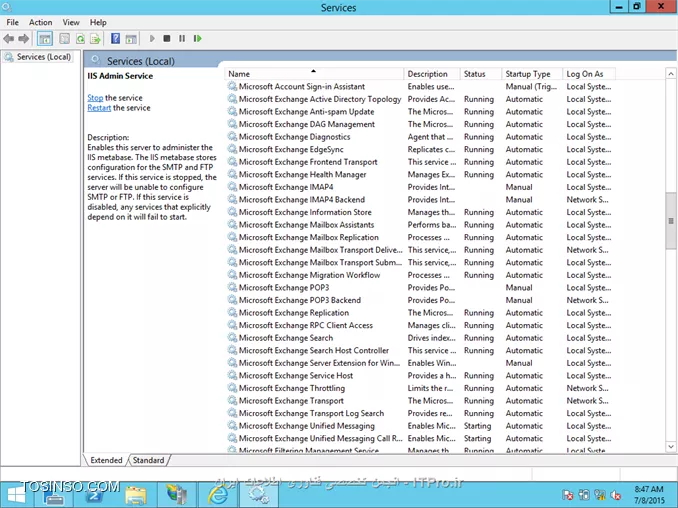
Task: Click the gear icon of Microsoft Exchange POP3
Action: (232, 288)
